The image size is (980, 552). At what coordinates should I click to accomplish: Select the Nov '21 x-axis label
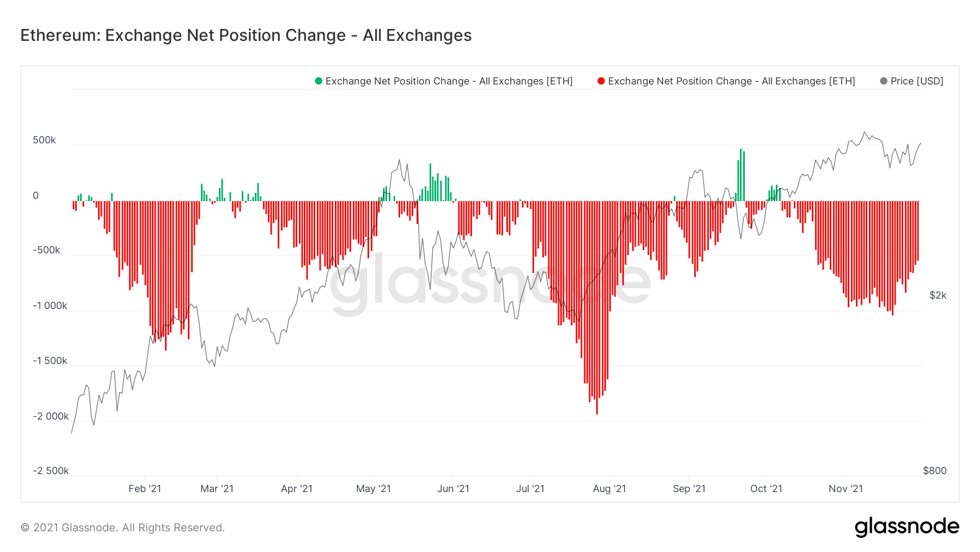846,489
